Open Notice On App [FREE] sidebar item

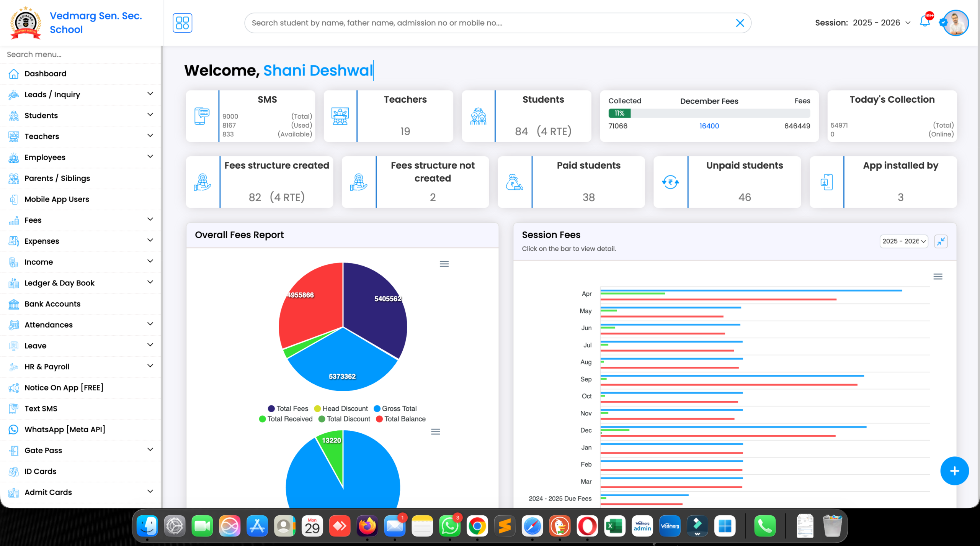pos(64,387)
